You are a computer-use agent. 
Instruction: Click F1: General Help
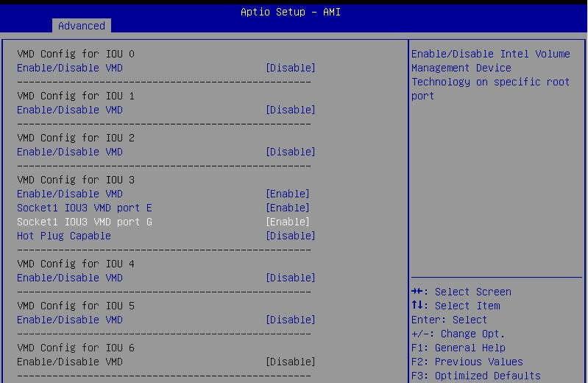pos(458,348)
